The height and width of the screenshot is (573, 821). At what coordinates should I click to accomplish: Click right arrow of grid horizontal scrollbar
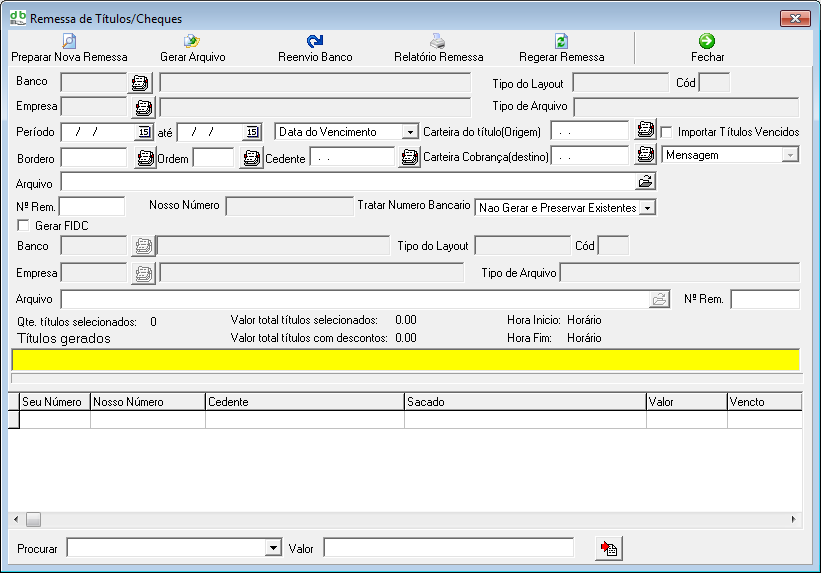pos(794,520)
